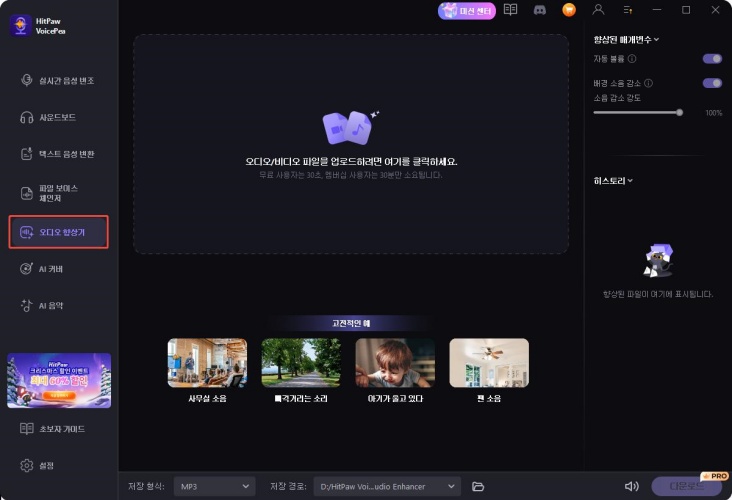Click the document icon beside 텍스트 음성 변환

[x=27, y=154]
